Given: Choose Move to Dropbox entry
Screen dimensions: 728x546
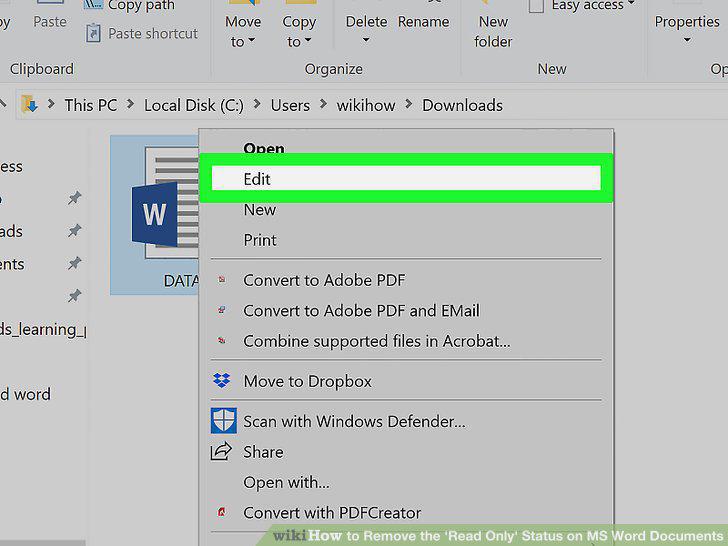Looking at the screenshot, I should pos(307,381).
